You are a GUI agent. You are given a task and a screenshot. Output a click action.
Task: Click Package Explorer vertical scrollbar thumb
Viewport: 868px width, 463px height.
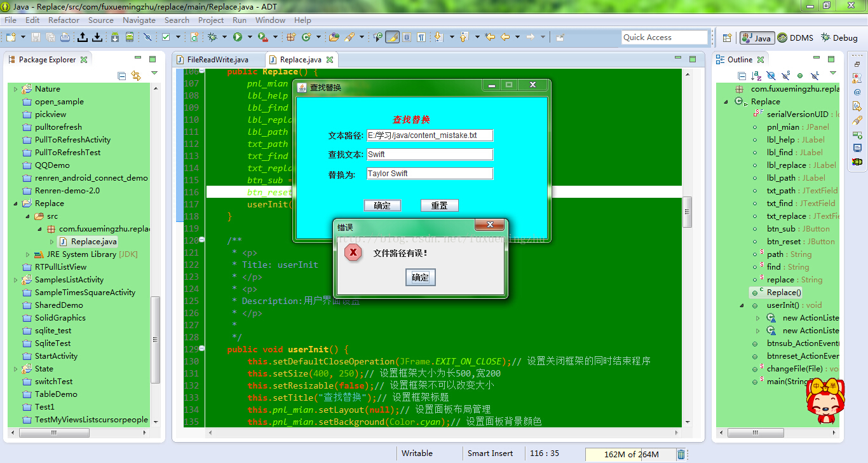pos(155,340)
